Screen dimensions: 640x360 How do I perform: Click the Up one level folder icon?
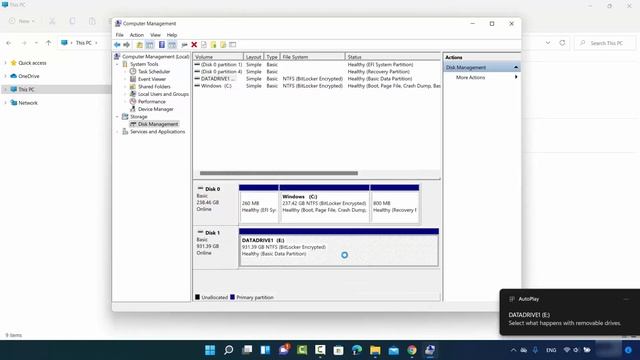click(x=140, y=44)
